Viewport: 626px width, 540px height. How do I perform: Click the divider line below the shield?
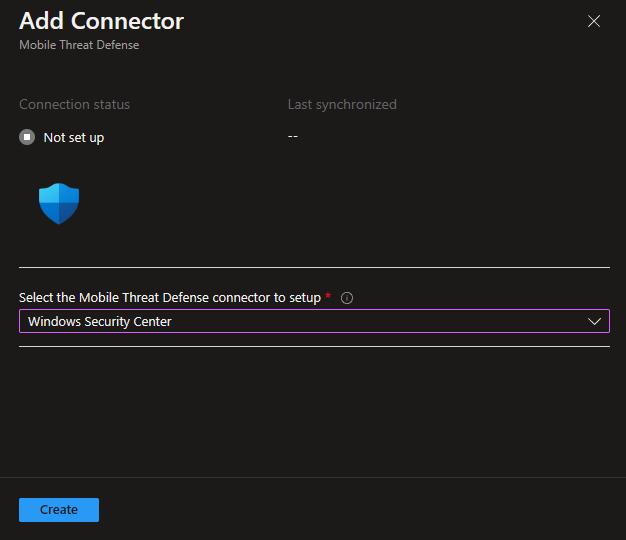point(314,267)
